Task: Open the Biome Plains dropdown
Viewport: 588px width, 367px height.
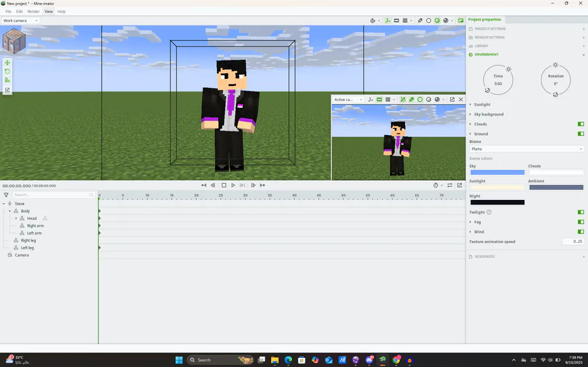Action: (x=527, y=149)
